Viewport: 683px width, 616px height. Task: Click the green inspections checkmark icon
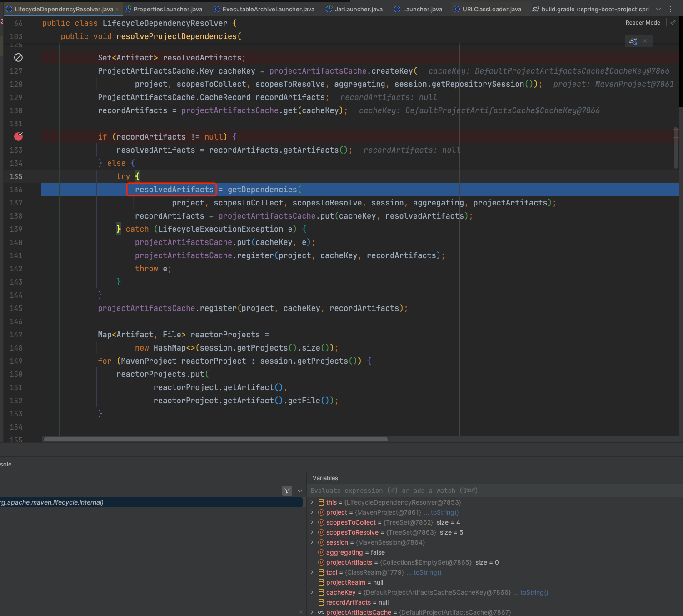[673, 23]
